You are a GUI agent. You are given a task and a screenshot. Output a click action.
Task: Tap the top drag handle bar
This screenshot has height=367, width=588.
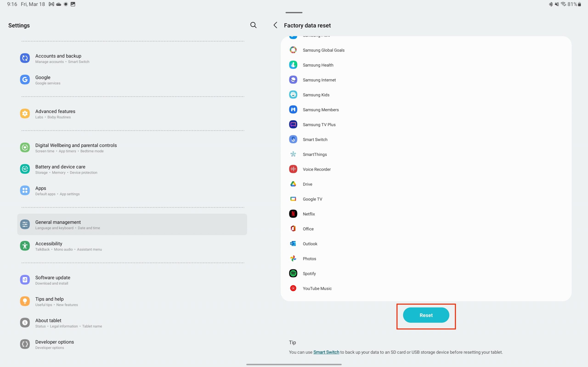click(294, 12)
